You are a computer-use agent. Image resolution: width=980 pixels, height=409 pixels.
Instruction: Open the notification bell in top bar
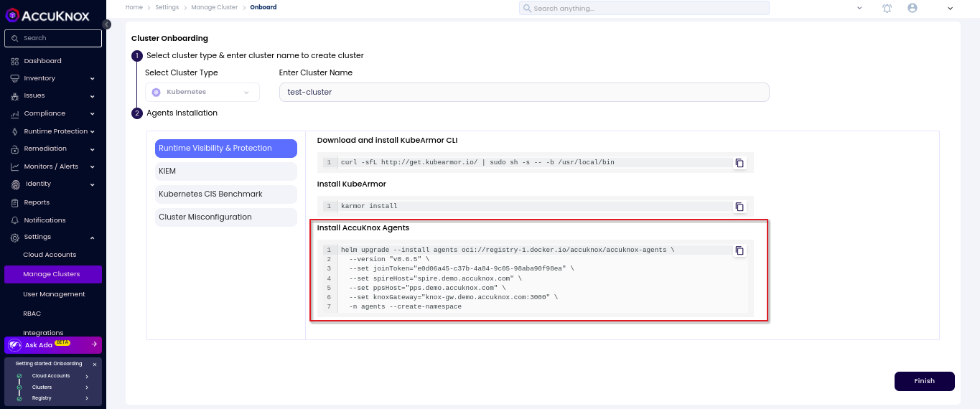887,8
